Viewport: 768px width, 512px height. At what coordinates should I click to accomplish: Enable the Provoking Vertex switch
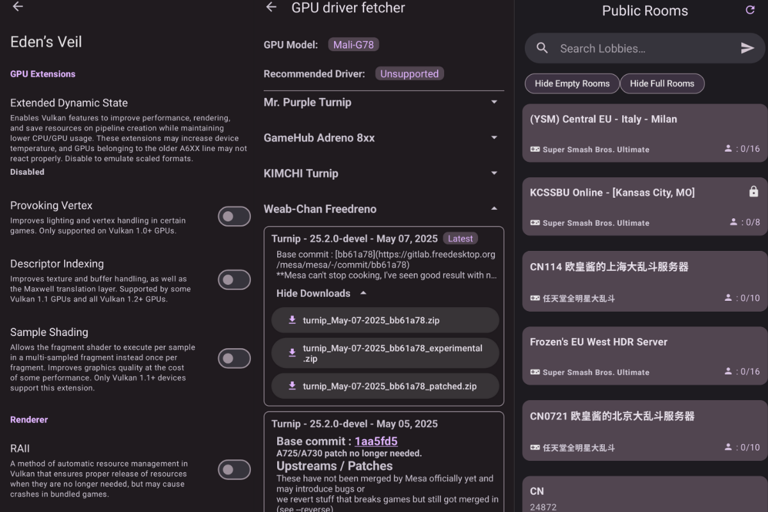[234, 216]
